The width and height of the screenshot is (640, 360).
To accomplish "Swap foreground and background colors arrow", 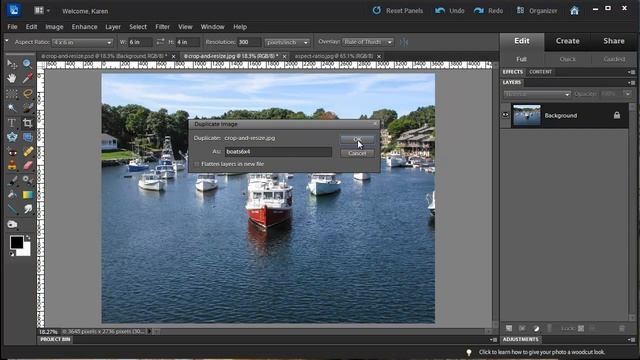I will (27, 238).
